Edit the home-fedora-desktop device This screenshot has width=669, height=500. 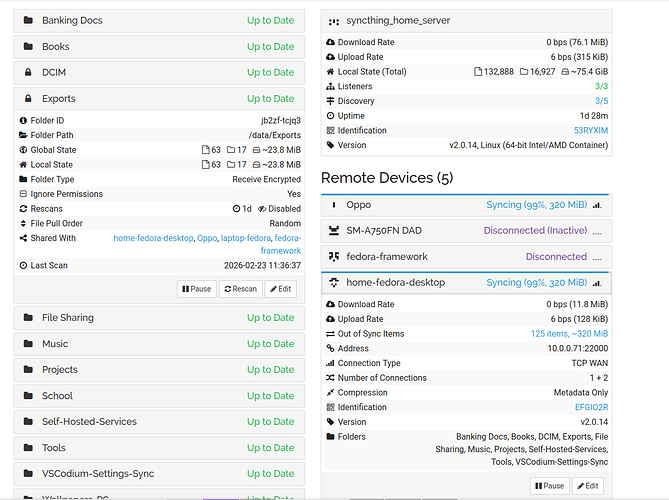tap(587, 486)
